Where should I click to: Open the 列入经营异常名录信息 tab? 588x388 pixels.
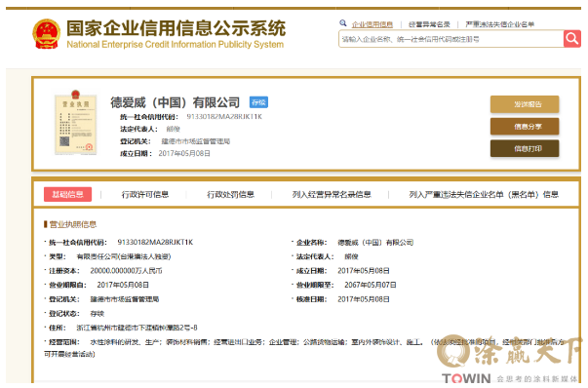pyautogui.click(x=332, y=194)
